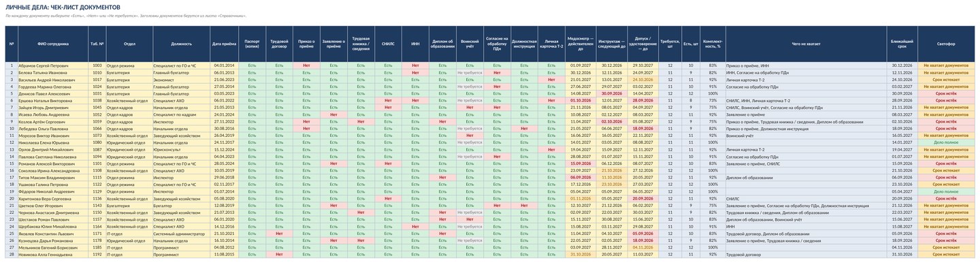
Task: Click the "Заявление о приёме" column header
Action: [333, 44]
